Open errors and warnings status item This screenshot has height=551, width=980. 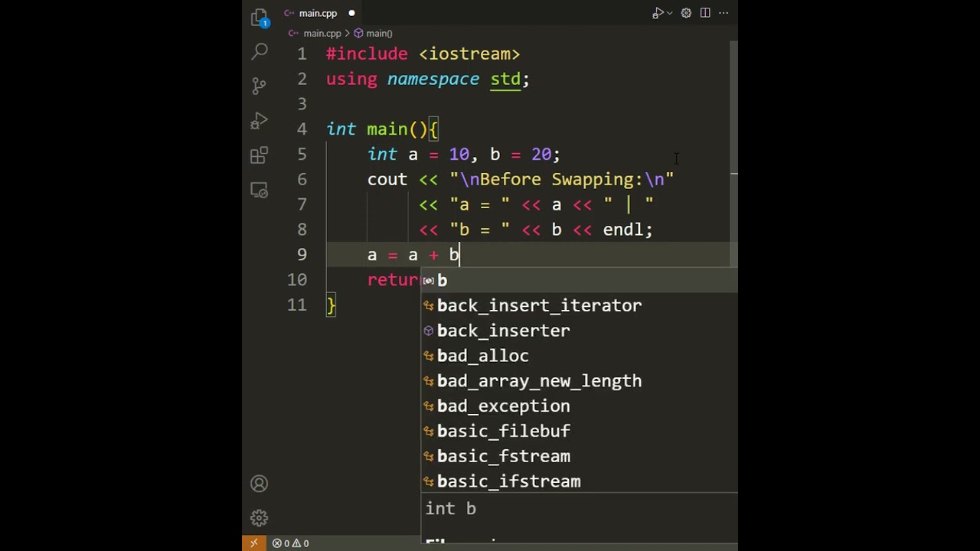[x=291, y=543]
